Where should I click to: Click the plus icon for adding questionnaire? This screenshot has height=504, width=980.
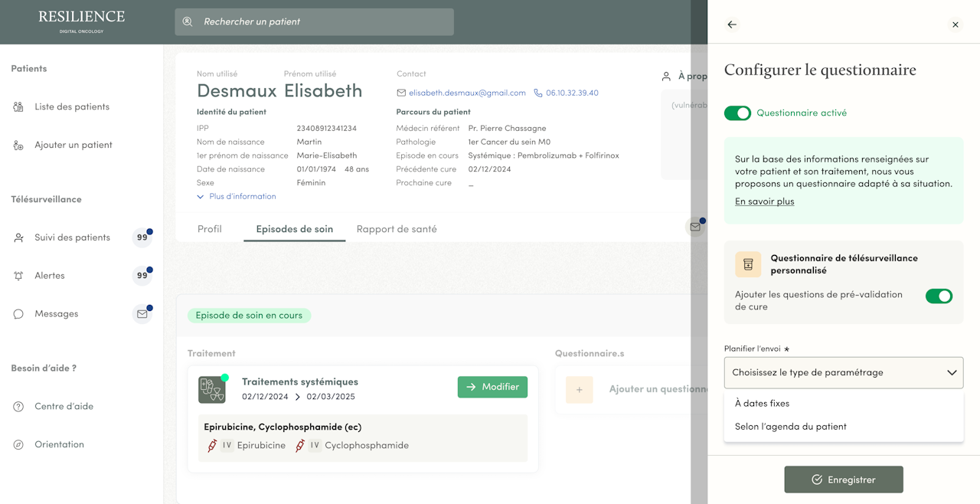(x=580, y=390)
